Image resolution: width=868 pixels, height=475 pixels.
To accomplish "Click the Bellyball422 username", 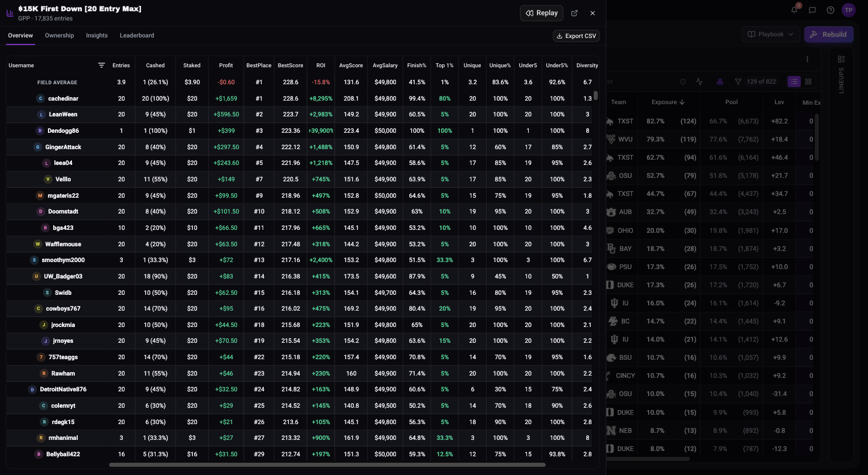I will pyautogui.click(x=63, y=455).
